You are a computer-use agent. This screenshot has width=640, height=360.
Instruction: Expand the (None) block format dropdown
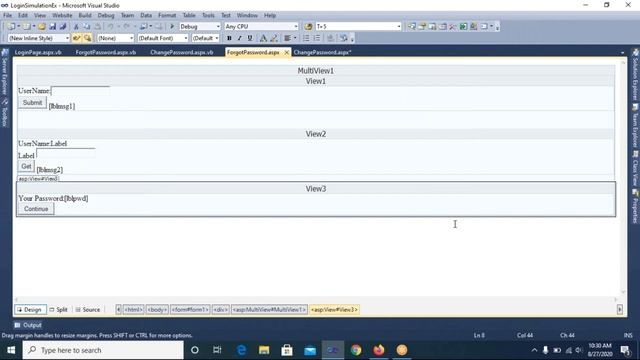click(131, 38)
